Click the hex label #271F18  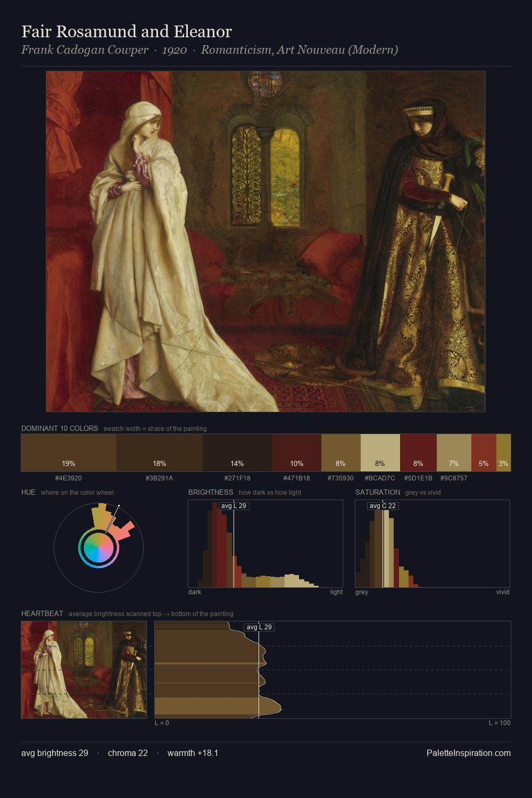tap(237, 478)
